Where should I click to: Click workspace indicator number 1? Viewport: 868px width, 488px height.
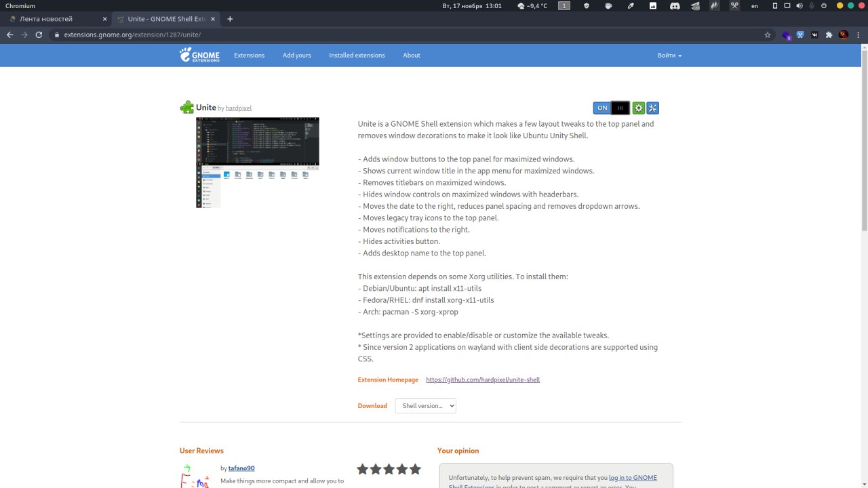[x=564, y=5]
